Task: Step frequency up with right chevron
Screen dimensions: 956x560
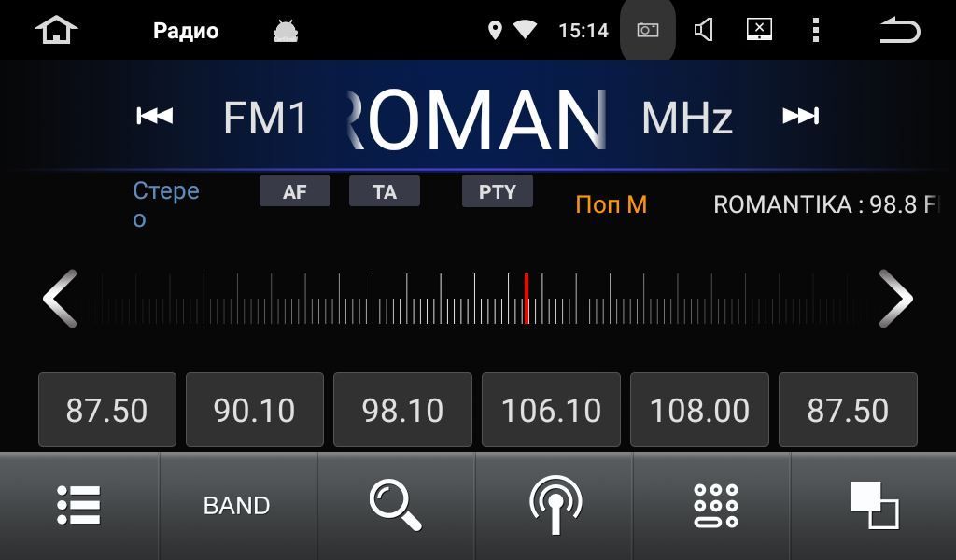Action: 895,299
